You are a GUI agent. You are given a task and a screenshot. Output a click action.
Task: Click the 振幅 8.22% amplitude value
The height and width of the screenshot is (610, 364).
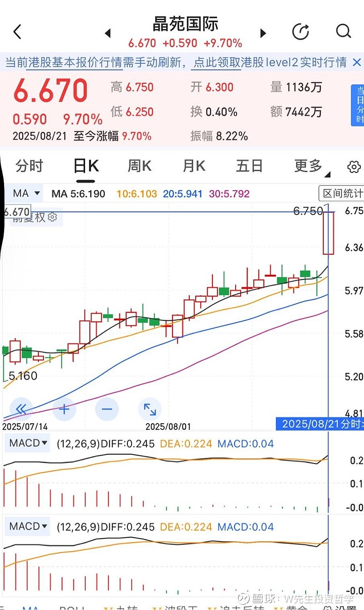219,136
